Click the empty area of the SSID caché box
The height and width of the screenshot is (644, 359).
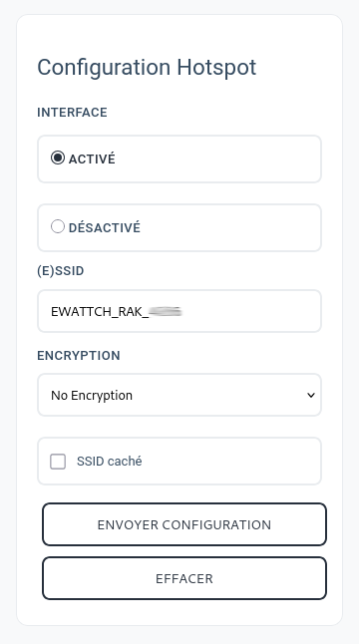[232, 462]
